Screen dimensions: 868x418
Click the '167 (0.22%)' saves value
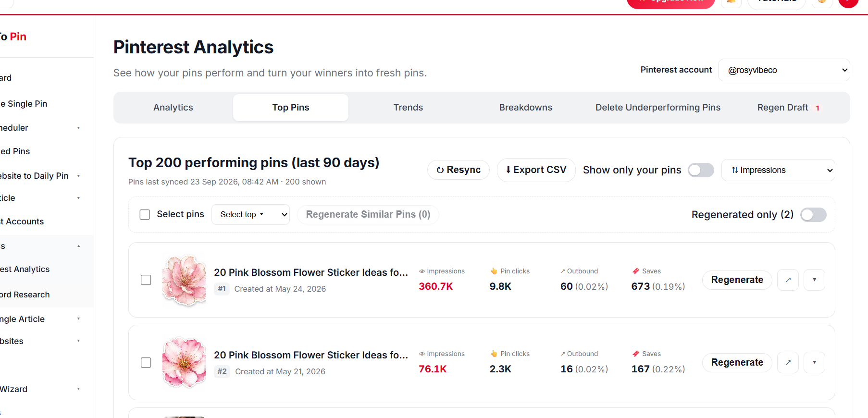[x=658, y=369]
